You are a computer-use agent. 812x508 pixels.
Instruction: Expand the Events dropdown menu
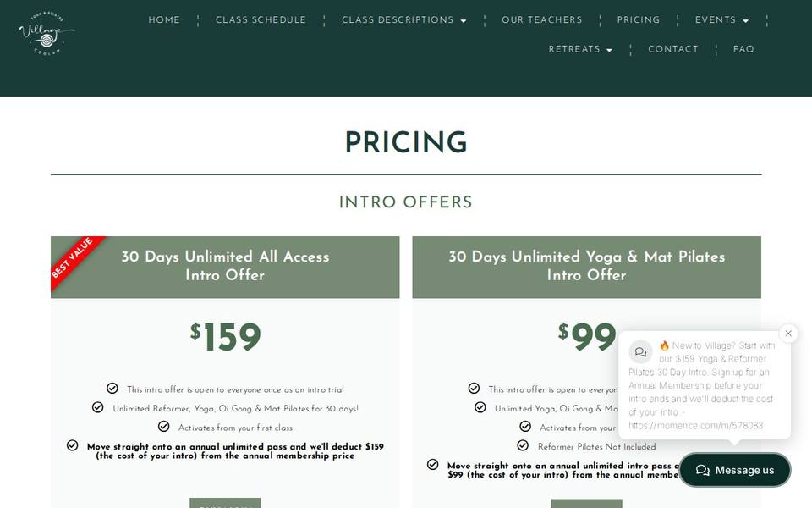pyautogui.click(x=721, y=20)
